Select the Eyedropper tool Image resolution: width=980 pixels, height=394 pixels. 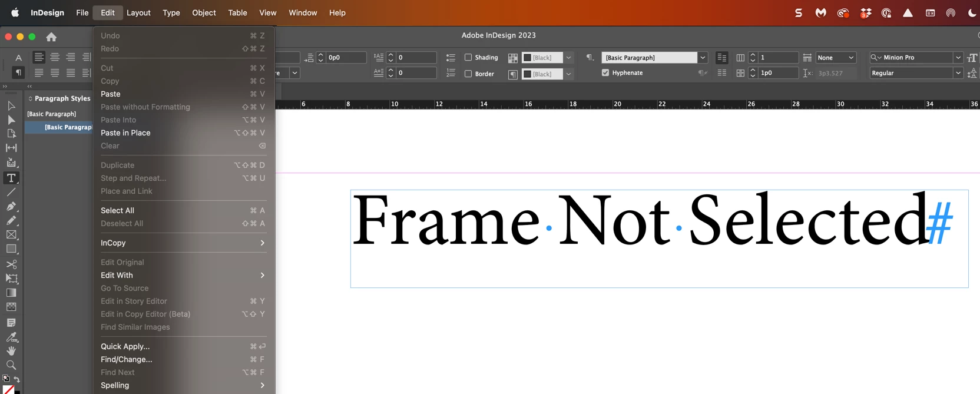(11, 337)
